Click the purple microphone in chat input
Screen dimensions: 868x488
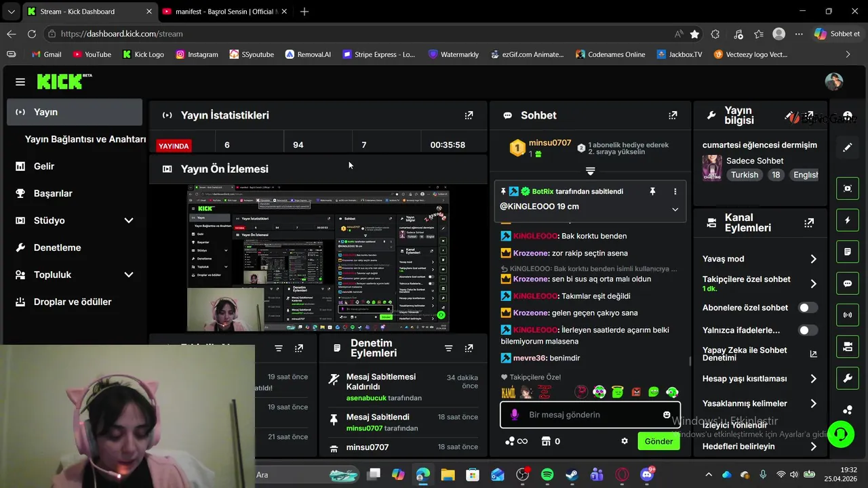pos(514,415)
